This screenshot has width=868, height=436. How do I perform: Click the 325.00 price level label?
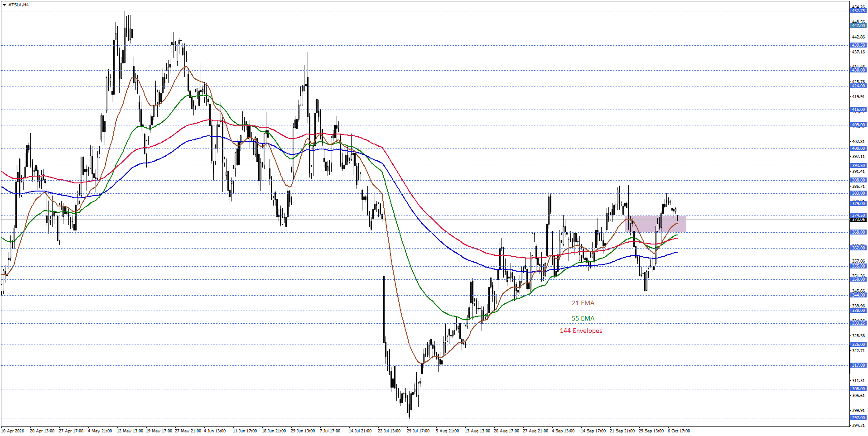[858, 345]
